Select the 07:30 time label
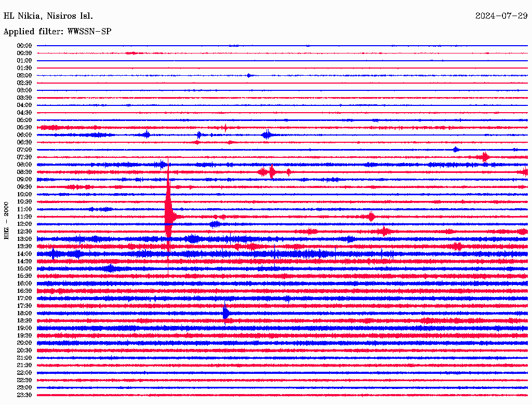This screenshot has width=532, height=405. (24, 157)
